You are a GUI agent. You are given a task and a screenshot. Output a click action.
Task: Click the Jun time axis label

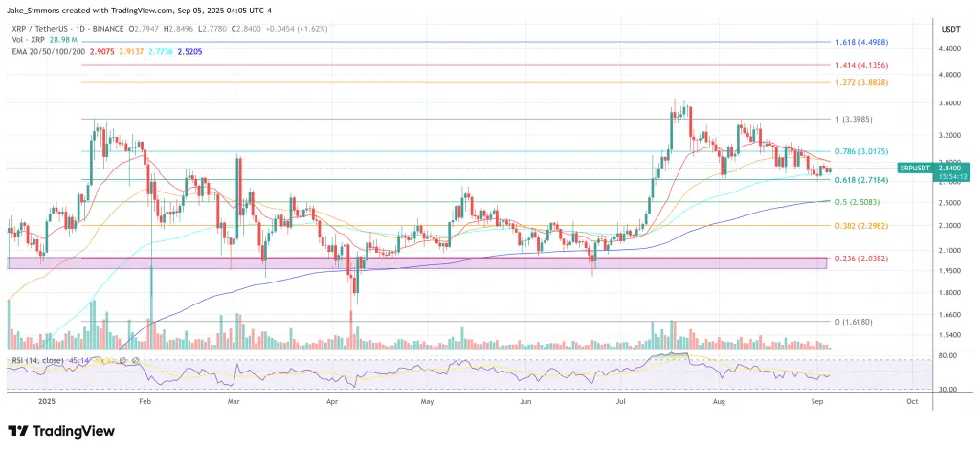coord(526,400)
